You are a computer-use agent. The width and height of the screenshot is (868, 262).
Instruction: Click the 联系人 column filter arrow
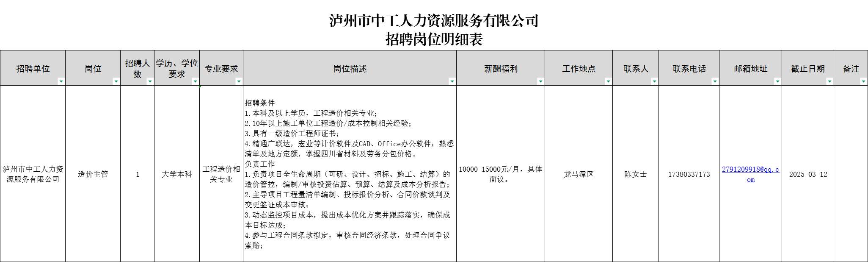coord(654,81)
